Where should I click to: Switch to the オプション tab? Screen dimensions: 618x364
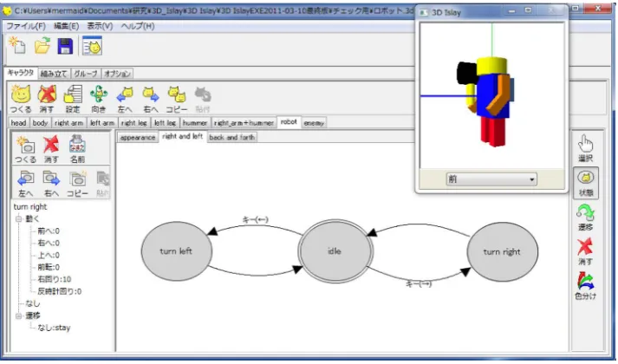(118, 74)
